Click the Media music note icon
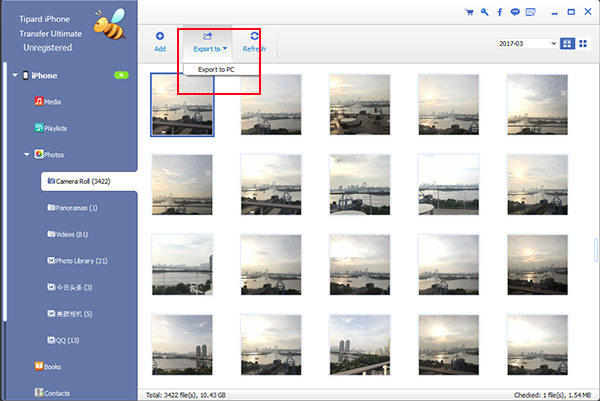This screenshot has height=401, width=600. pyautogui.click(x=39, y=101)
